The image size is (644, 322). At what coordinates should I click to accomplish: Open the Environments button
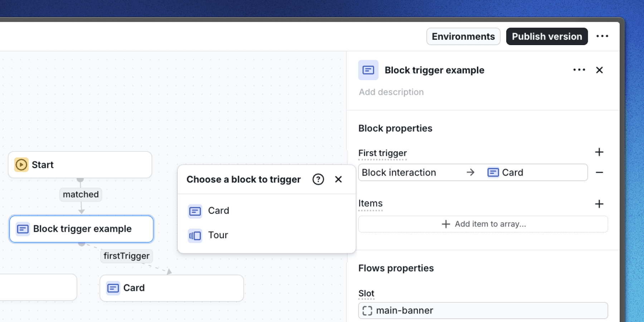[463, 36]
